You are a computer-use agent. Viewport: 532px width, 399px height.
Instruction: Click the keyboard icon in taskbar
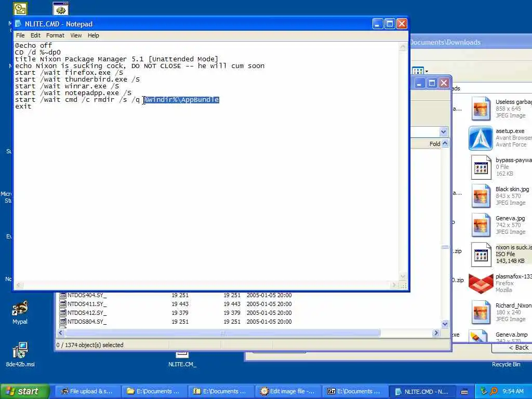464,392
